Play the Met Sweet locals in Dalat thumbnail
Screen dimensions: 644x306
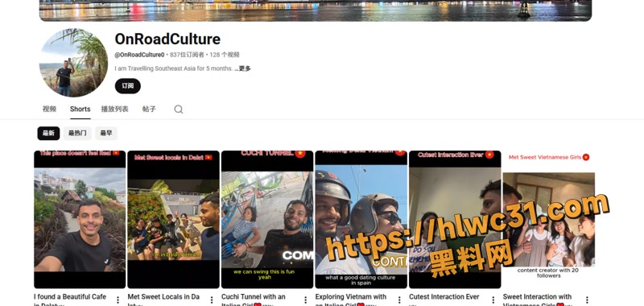(x=173, y=219)
